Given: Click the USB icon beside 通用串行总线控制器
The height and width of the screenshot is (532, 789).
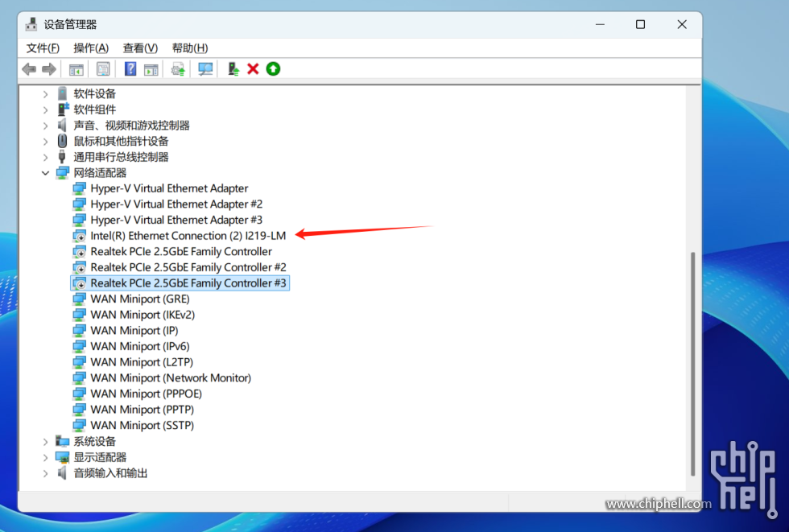Looking at the screenshot, I should pos(62,157).
